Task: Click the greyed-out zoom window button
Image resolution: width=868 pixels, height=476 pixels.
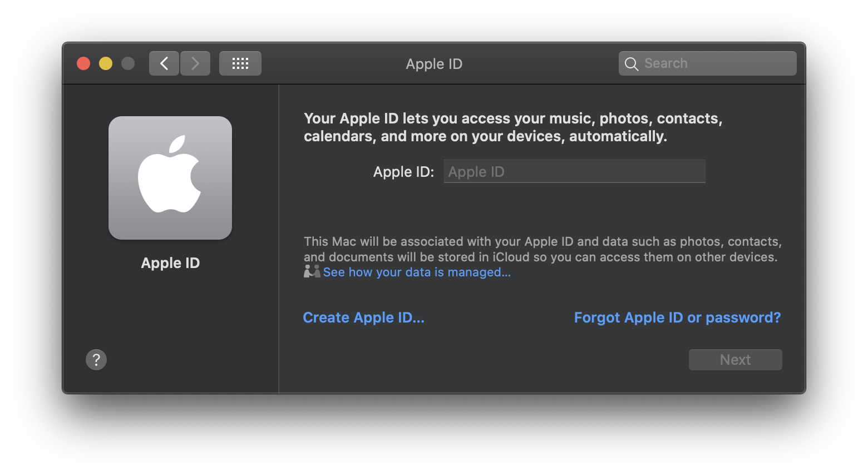Action: point(128,63)
